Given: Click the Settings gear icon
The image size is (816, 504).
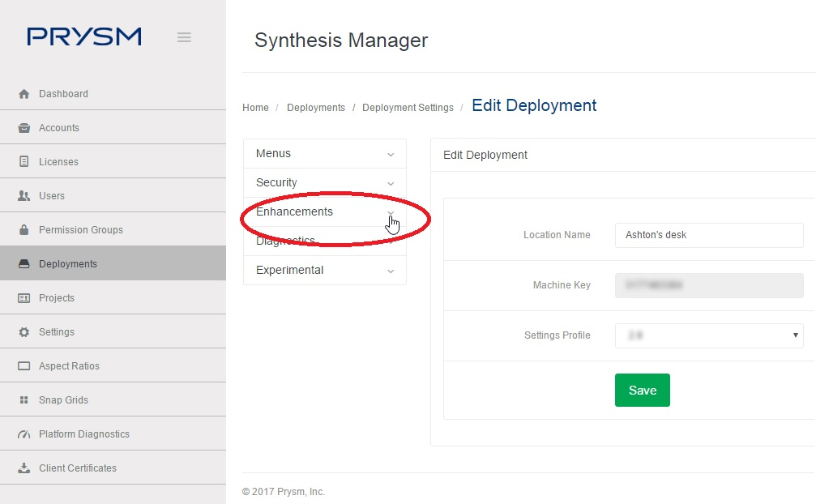Looking at the screenshot, I should click(24, 332).
